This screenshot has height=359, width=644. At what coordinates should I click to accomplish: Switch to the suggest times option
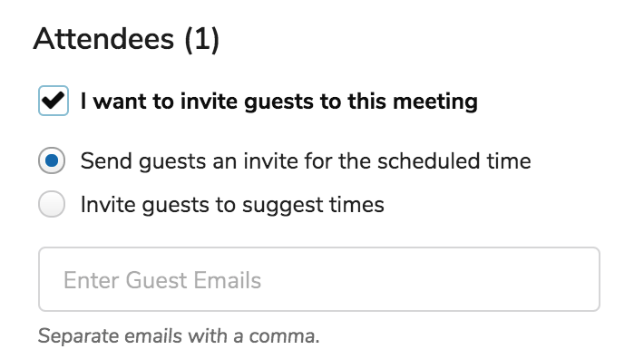point(52,204)
